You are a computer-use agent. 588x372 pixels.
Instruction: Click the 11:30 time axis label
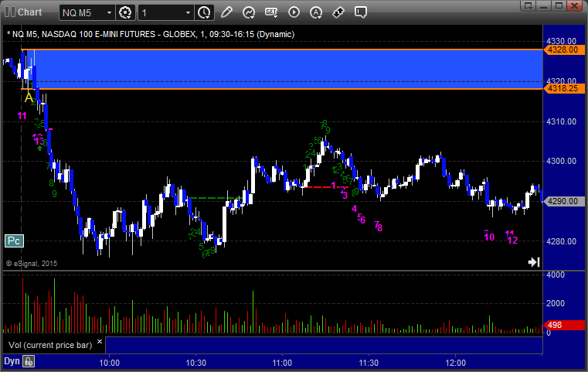[369, 363]
